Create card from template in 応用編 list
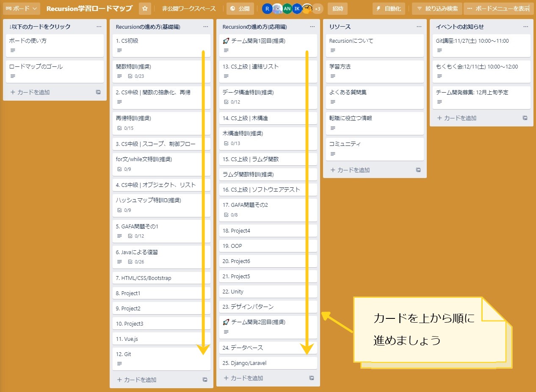Screen dimensions: 536x392 312,378
